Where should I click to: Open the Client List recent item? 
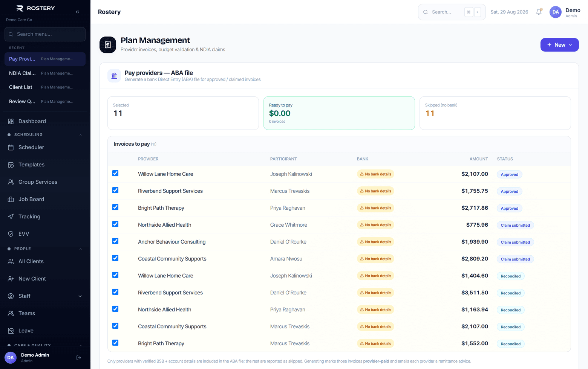(45, 87)
